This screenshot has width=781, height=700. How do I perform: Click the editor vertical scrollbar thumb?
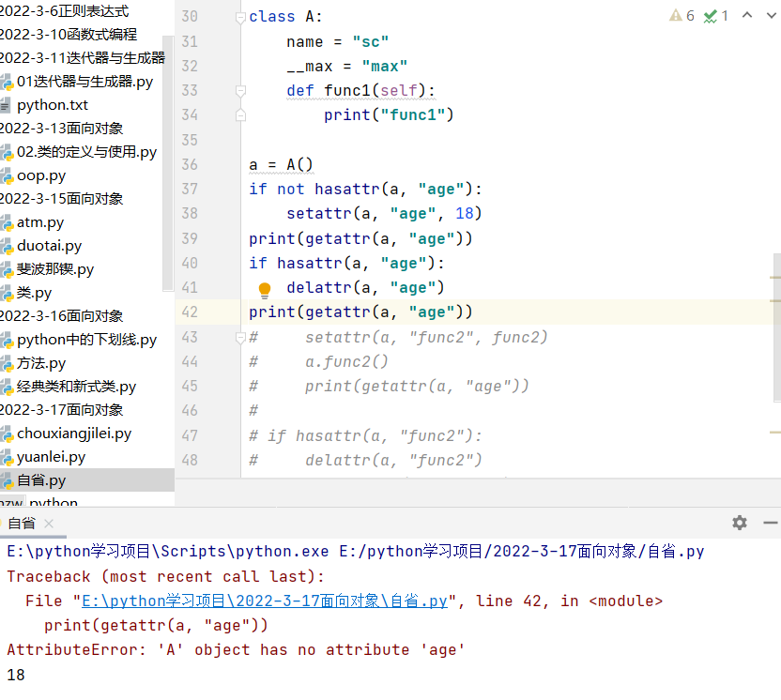pyautogui.click(x=777, y=327)
